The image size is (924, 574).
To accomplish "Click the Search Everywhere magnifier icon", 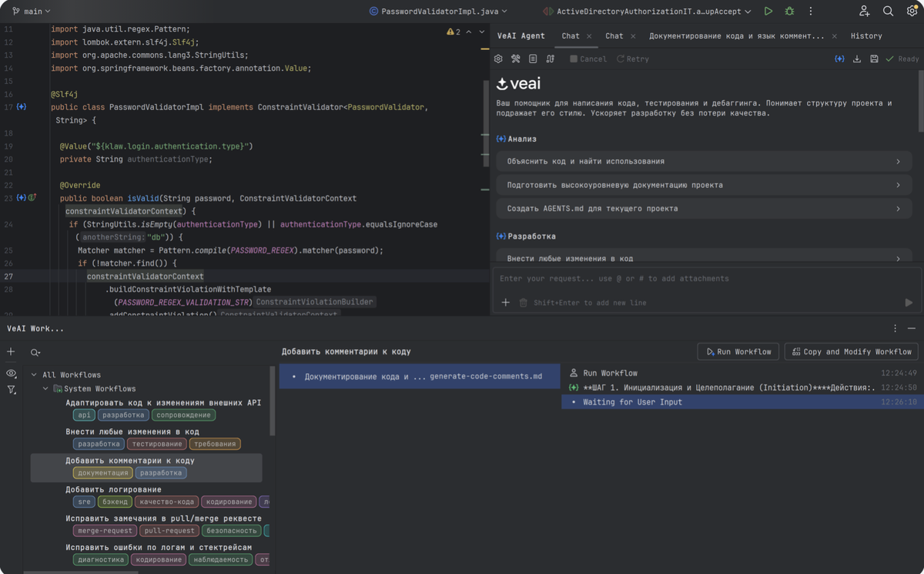I will 889,12.
